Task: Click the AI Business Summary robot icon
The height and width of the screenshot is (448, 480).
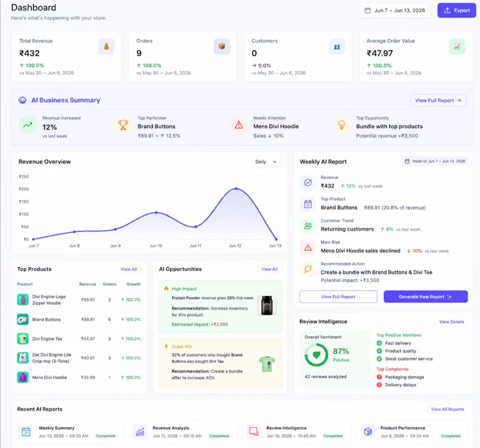Action: tap(22, 100)
